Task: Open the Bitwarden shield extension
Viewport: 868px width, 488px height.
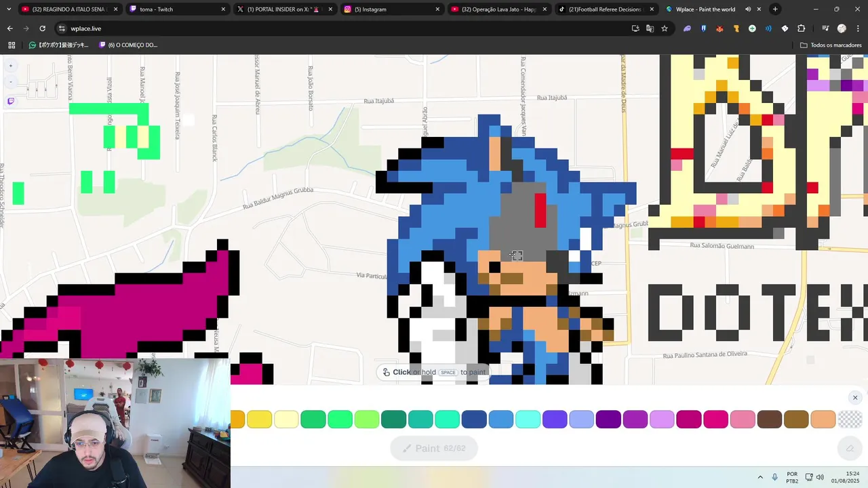Action: pos(703,28)
